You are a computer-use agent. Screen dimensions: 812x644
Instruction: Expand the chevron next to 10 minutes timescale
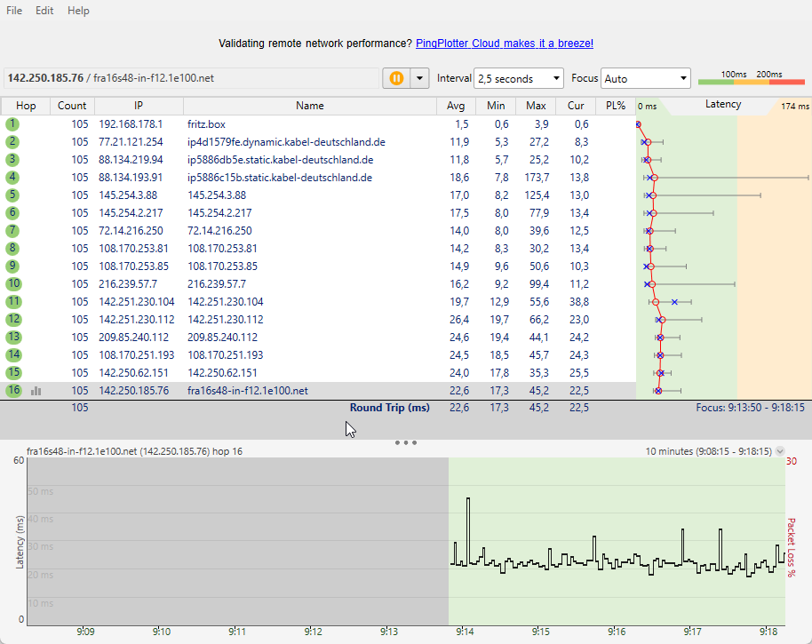click(780, 450)
